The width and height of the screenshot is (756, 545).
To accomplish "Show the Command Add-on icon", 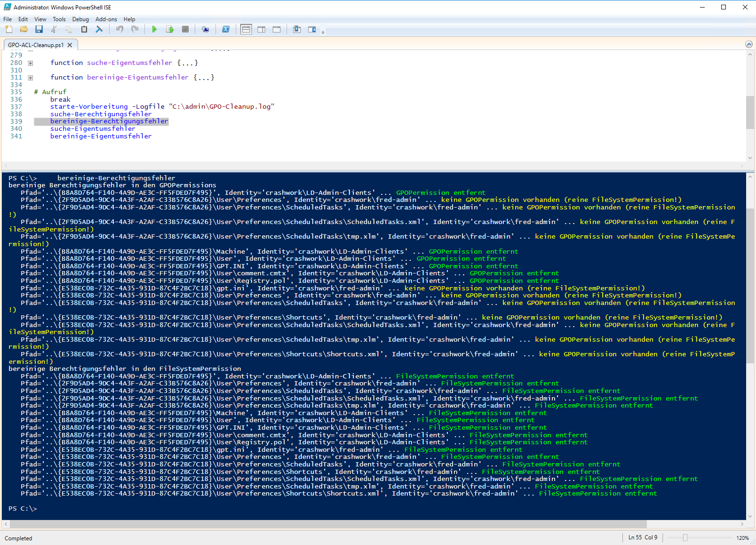I will (x=312, y=29).
